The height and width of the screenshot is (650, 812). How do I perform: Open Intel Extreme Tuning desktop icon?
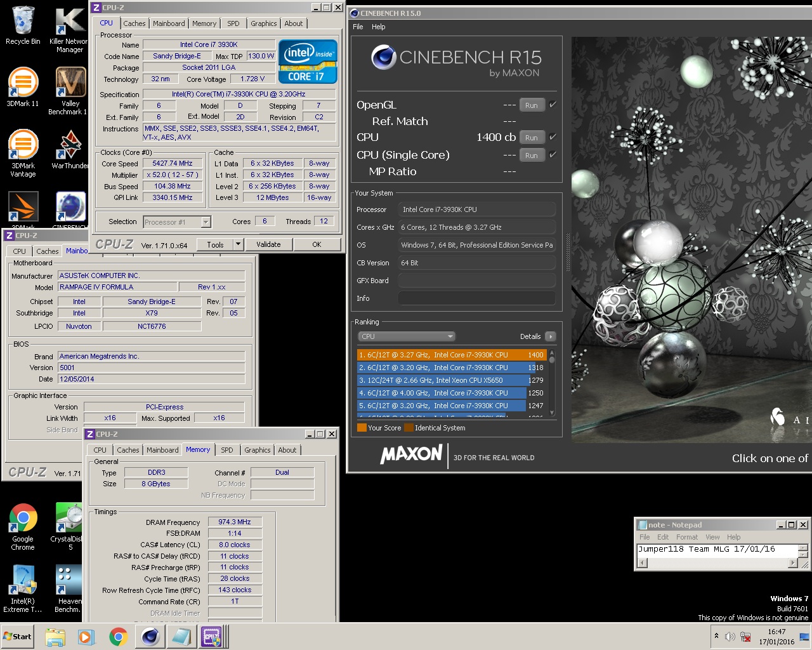pyautogui.click(x=23, y=588)
